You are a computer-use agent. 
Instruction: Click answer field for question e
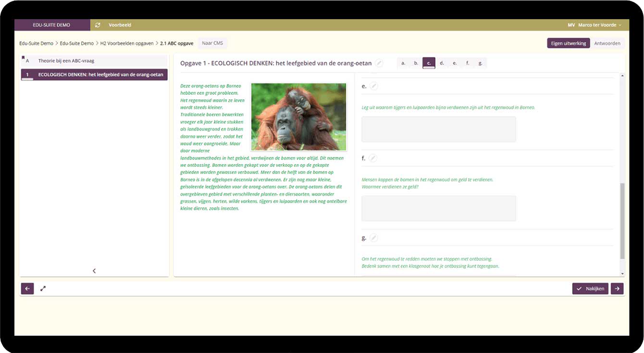click(x=438, y=129)
